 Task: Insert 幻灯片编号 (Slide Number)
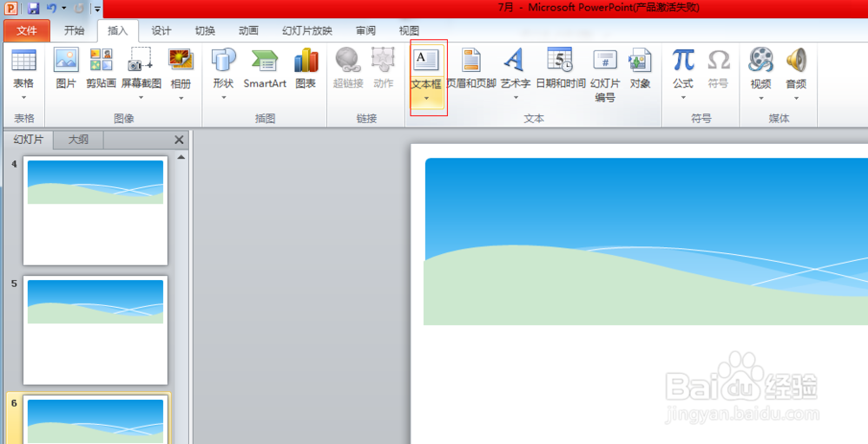(x=605, y=75)
